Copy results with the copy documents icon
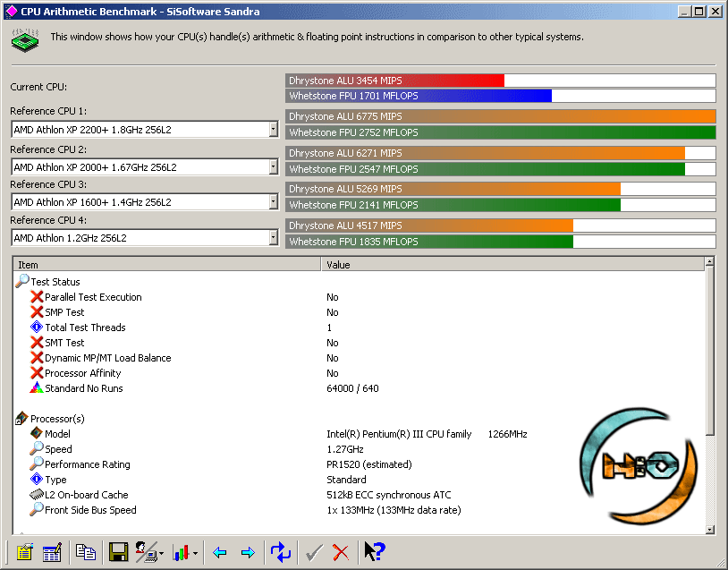The width and height of the screenshot is (728, 570). pos(86,552)
